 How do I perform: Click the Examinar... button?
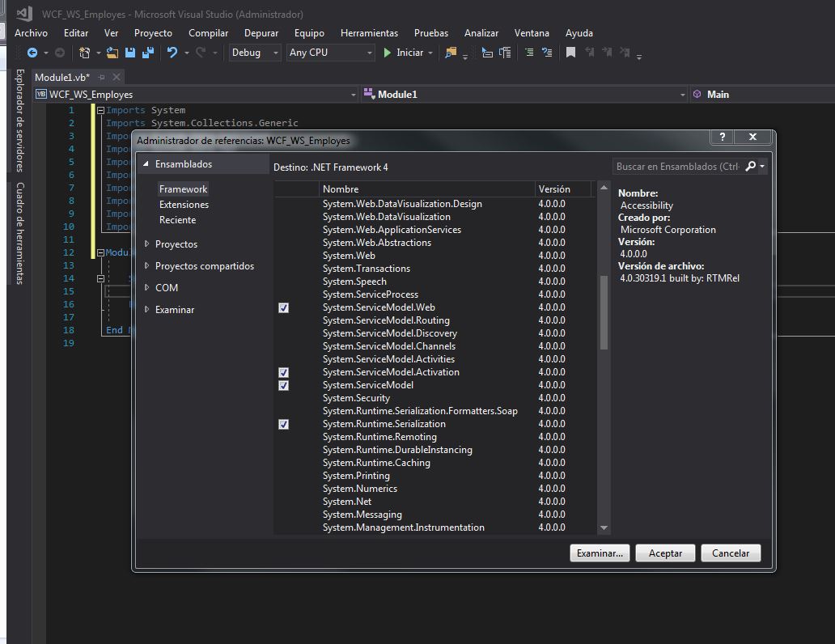pos(600,553)
